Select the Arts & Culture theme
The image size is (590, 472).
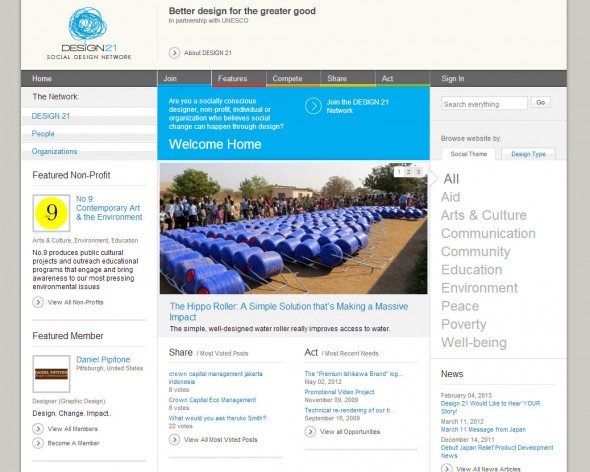point(484,215)
